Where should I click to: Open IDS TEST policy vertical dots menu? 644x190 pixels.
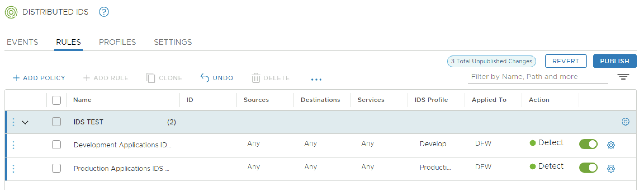point(13,122)
